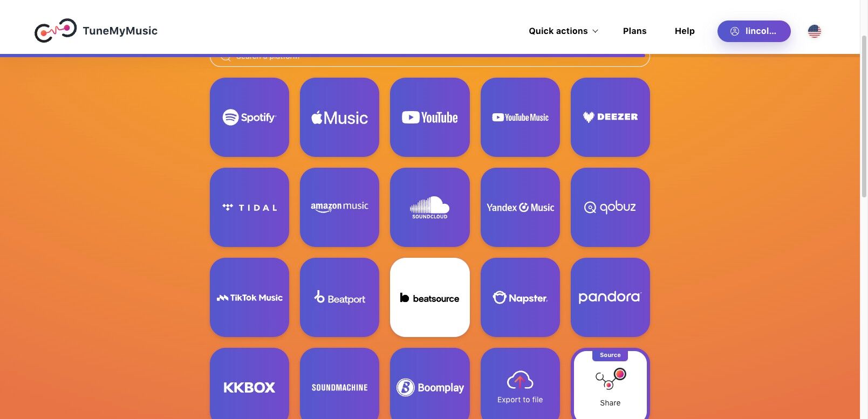The width and height of the screenshot is (868, 419).
Task: Select the Yandex Music tile
Action: (x=520, y=207)
